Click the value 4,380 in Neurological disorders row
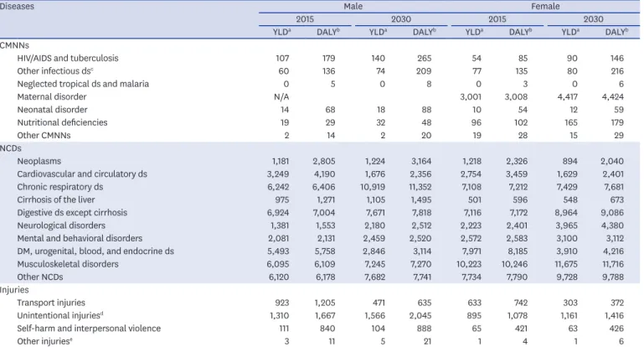 pyautogui.click(x=613, y=225)
